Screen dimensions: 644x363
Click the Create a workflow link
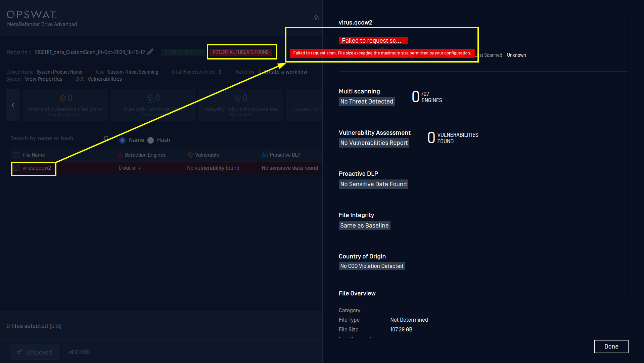[285, 72]
